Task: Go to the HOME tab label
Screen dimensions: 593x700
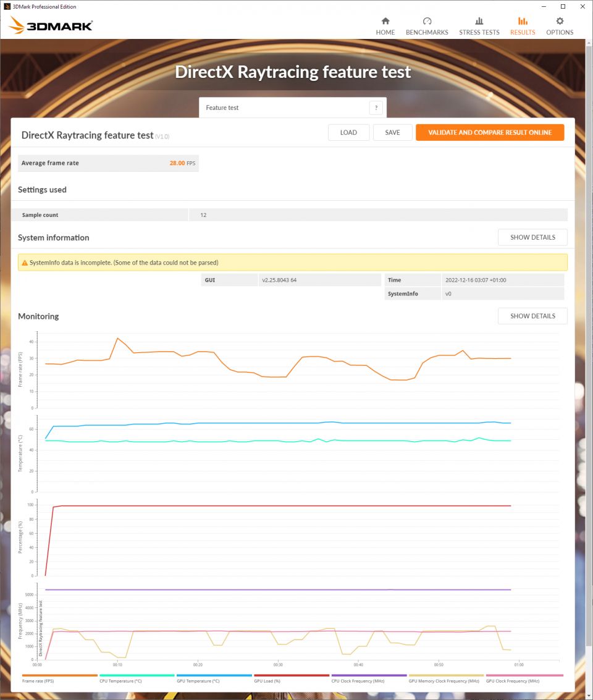Action: tap(385, 32)
